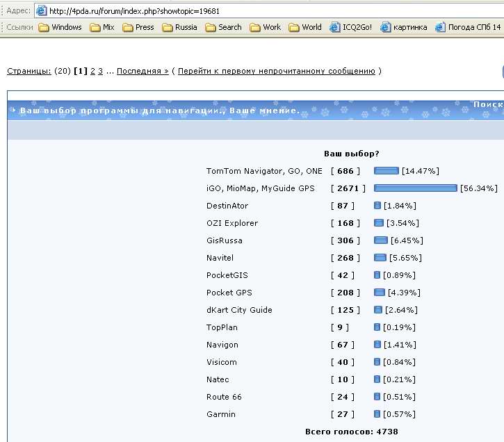Click the Route 66 poll option
This screenshot has height=442, width=504.
pyautogui.click(x=224, y=397)
